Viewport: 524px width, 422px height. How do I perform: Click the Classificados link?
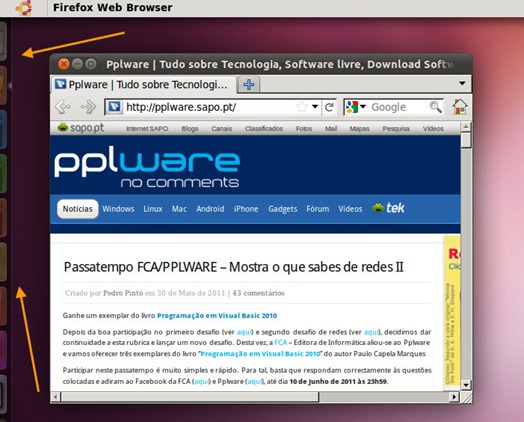264,129
